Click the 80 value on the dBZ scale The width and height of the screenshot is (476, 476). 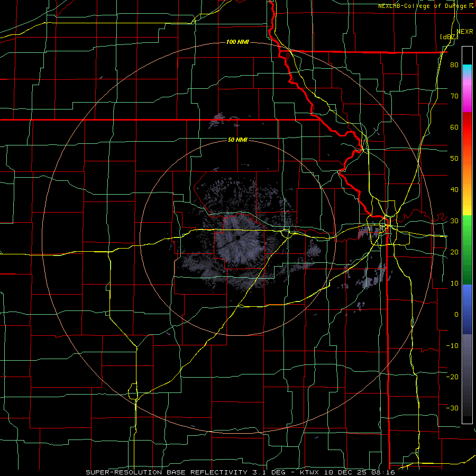(454, 65)
